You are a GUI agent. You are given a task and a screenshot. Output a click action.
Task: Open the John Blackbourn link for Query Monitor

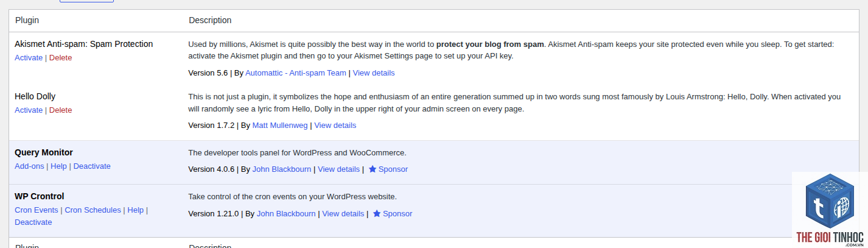pos(282,169)
